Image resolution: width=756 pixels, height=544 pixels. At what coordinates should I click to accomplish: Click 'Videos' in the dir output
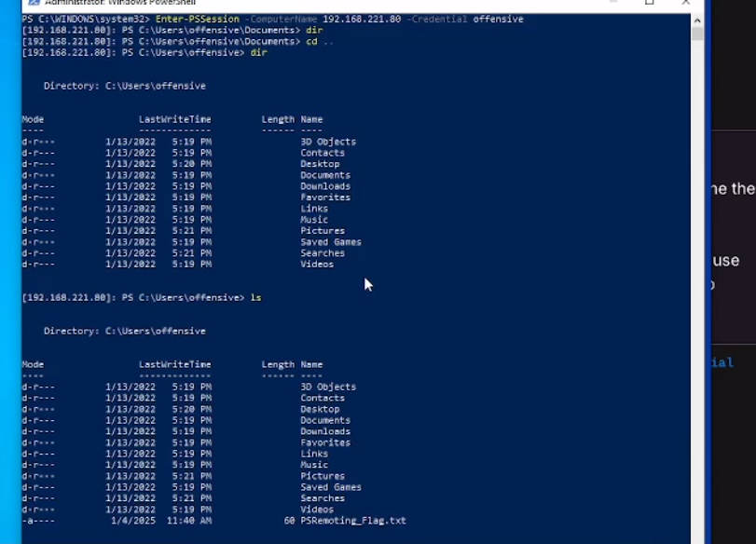(x=317, y=265)
